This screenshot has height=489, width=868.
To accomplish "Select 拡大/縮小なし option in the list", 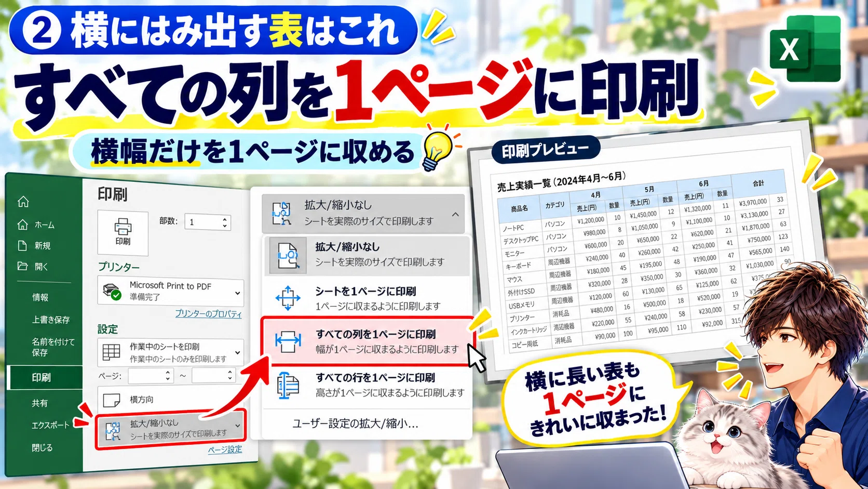I will 367,255.
